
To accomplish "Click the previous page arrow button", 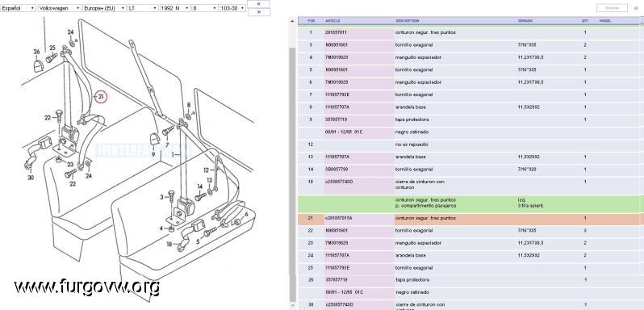I will coord(259,4).
